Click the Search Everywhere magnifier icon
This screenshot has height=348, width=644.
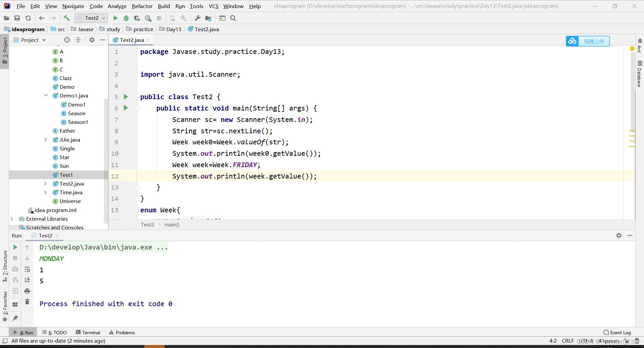tap(233, 18)
